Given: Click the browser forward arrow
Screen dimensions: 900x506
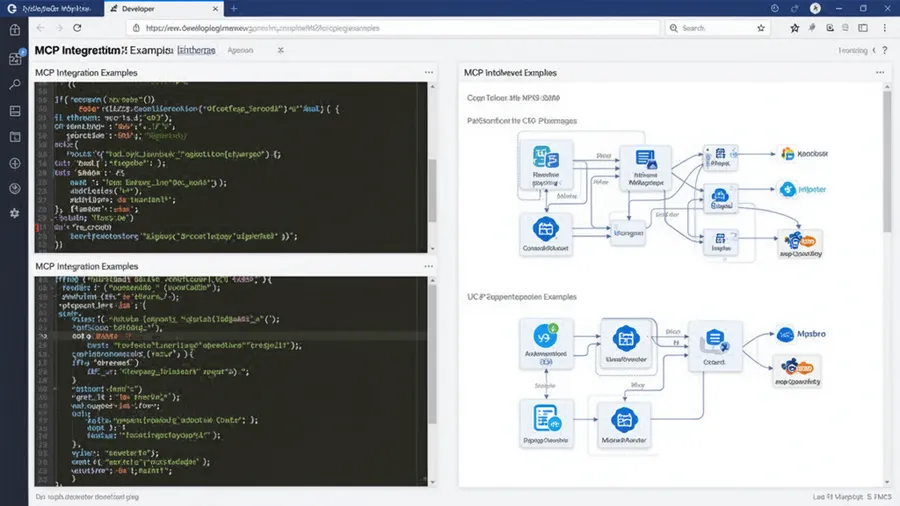Looking at the screenshot, I should pos(59,28).
